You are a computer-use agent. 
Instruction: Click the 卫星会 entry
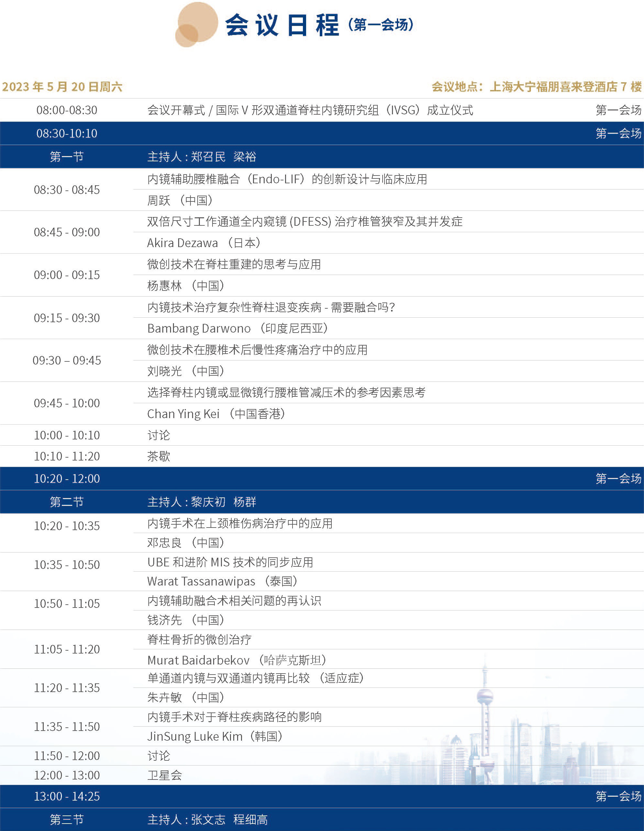click(x=165, y=775)
